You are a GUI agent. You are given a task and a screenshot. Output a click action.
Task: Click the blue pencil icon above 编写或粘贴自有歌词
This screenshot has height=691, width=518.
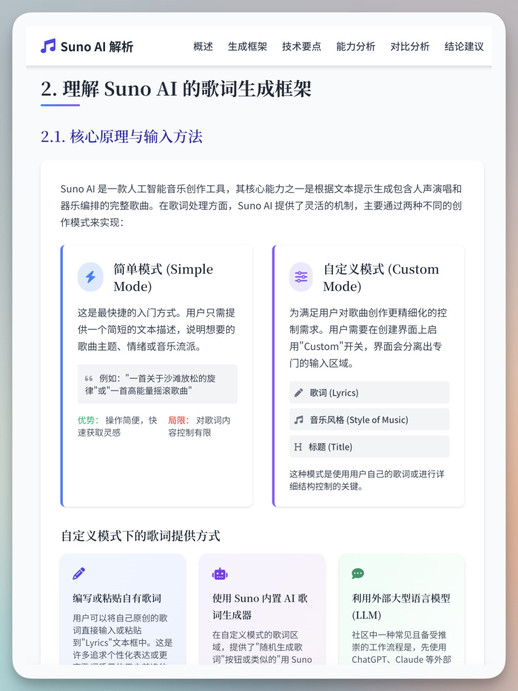tap(78, 573)
